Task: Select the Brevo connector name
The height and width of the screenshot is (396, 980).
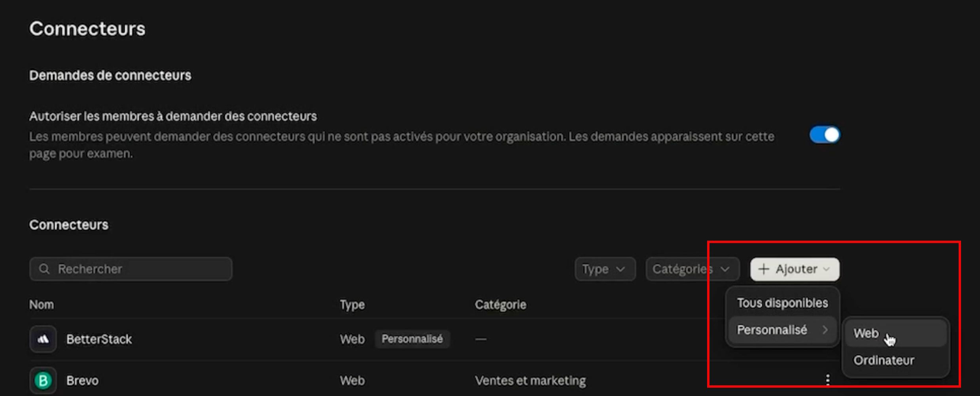Action: [x=82, y=381]
